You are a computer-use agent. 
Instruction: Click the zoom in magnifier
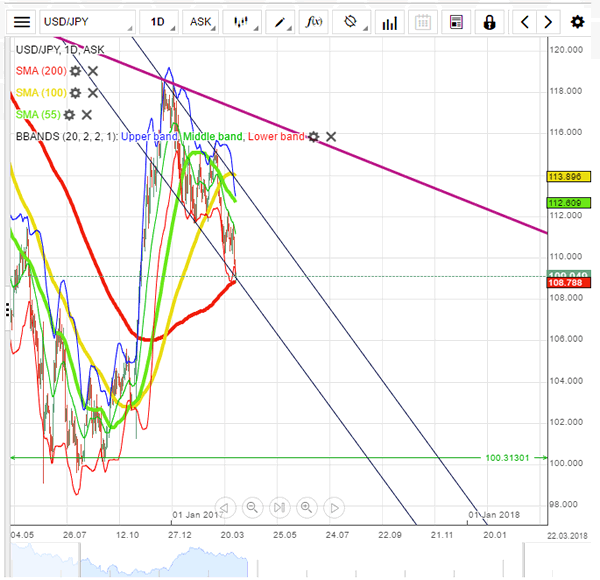coord(307,508)
